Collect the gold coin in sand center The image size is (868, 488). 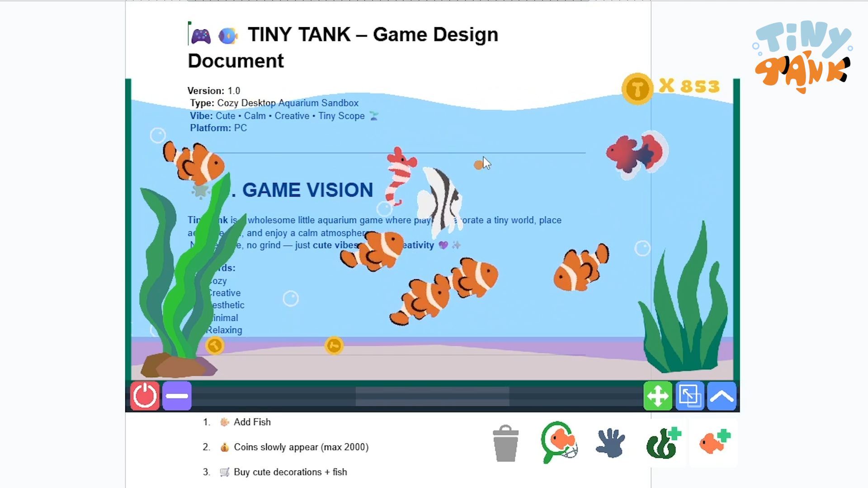point(334,346)
